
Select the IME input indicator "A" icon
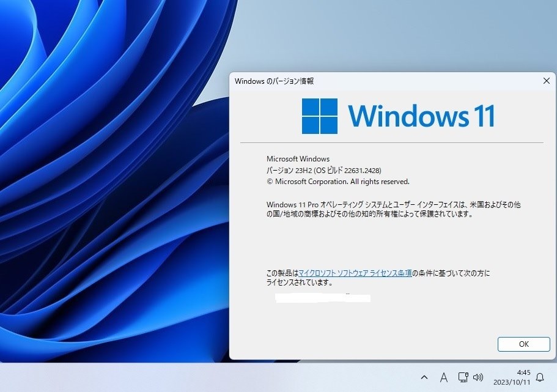tap(444, 377)
